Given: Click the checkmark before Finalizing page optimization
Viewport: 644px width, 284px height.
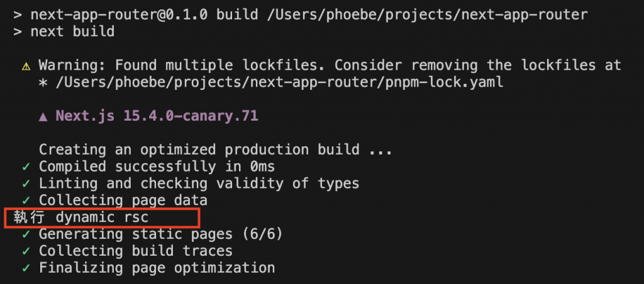Looking at the screenshot, I should click(26, 268).
